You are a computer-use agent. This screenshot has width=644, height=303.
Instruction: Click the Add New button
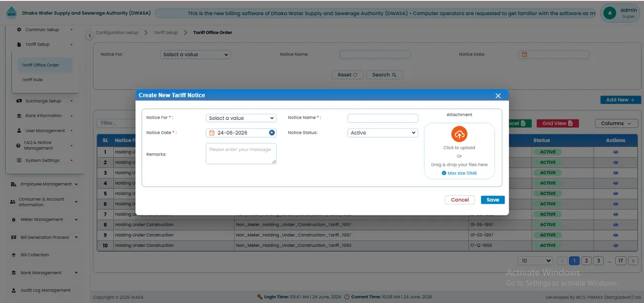620,100
